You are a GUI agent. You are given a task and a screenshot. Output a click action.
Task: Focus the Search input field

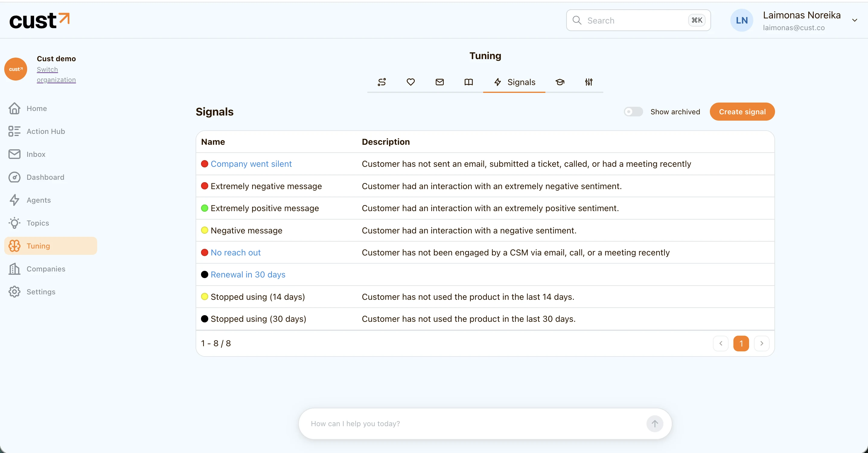pos(639,21)
